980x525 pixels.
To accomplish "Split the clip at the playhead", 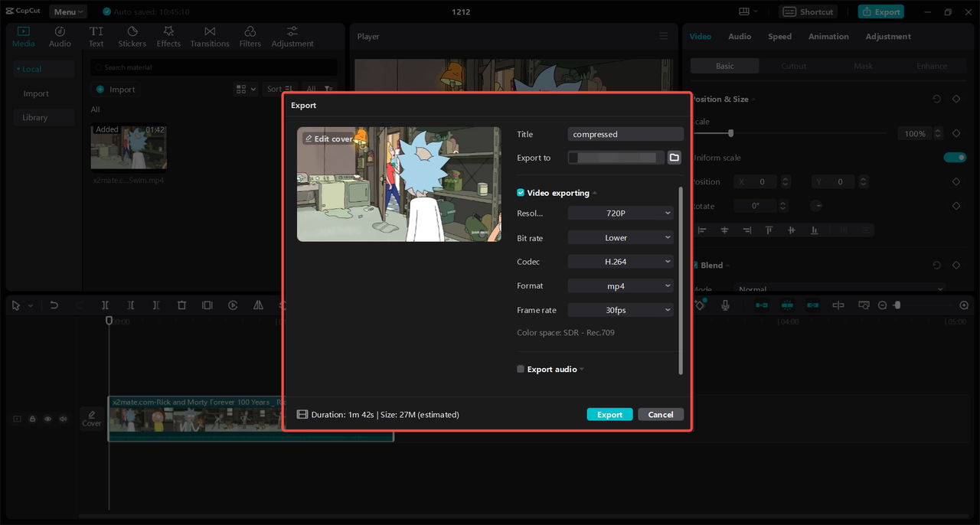I will (x=106, y=305).
